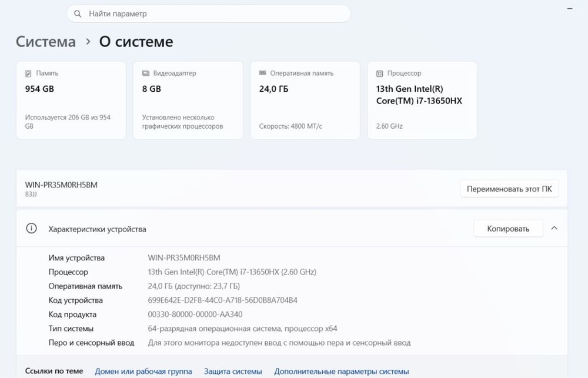Click the 'Перо и сенсорный ввод' label
Image resolution: width=588 pixels, height=378 pixels.
click(91, 343)
